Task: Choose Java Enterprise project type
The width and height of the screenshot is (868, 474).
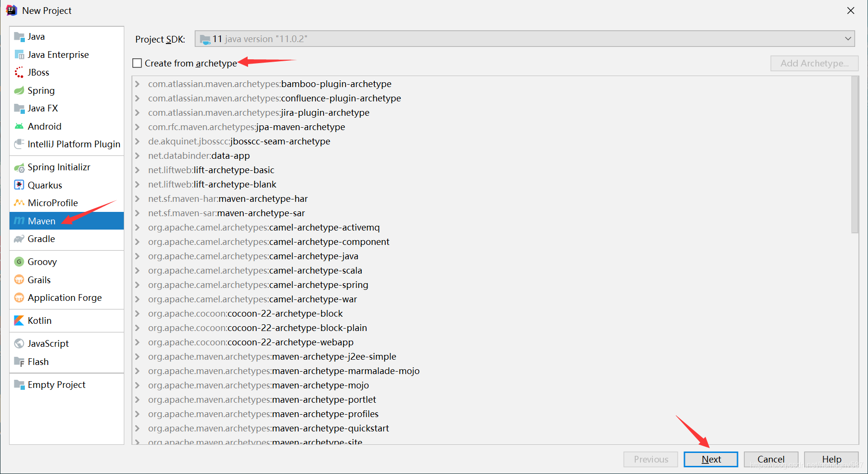Action: (x=66, y=55)
